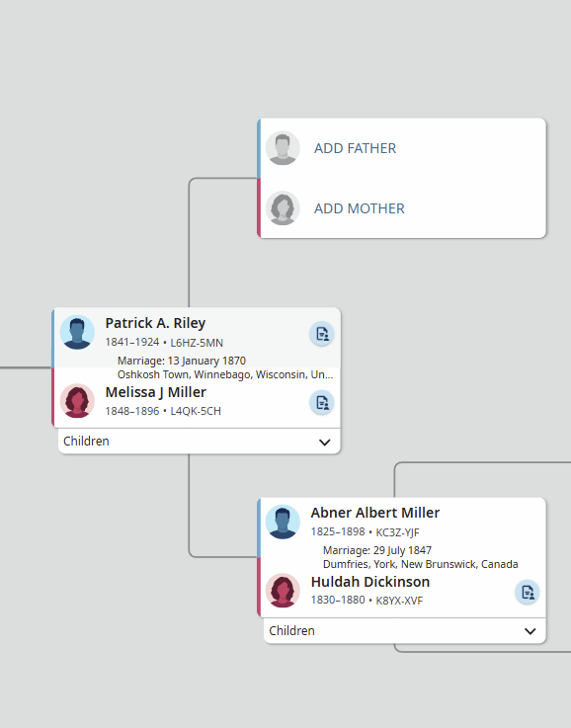This screenshot has width=571, height=728.
Task: Click Abner Albert Miller's portrait avatar
Action: (x=283, y=522)
